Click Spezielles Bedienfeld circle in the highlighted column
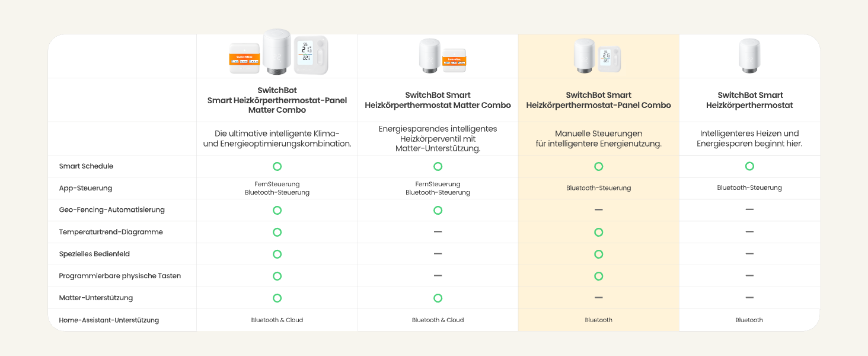Viewport: 868px width, 356px height. (x=599, y=254)
